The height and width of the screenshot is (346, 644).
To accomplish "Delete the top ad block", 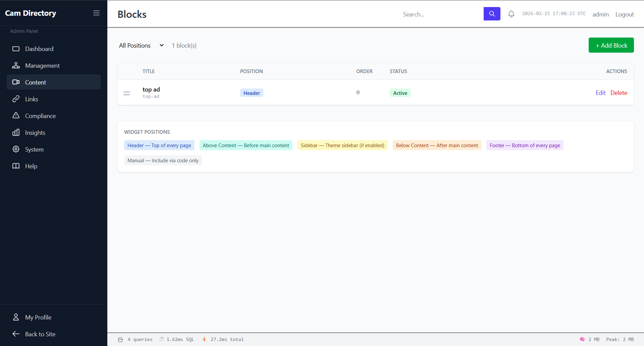I will pos(619,93).
